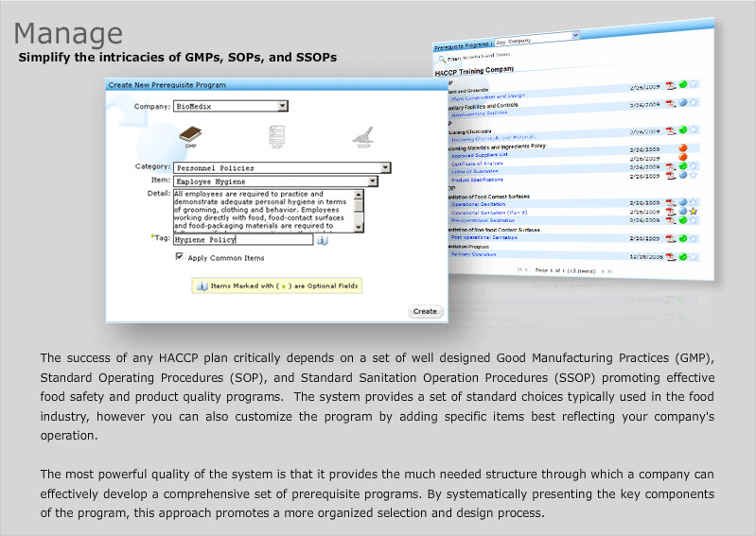Screen dimensions: 756x536
Task: Click green status icon for Post operational Sanitation
Action: coord(683,238)
